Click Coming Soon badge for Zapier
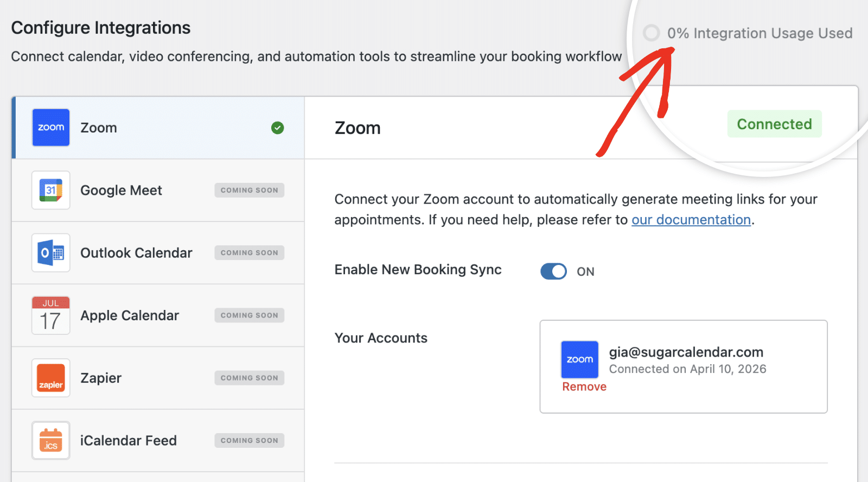This screenshot has height=482, width=868. pyautogui.click(x=250, y=378)
